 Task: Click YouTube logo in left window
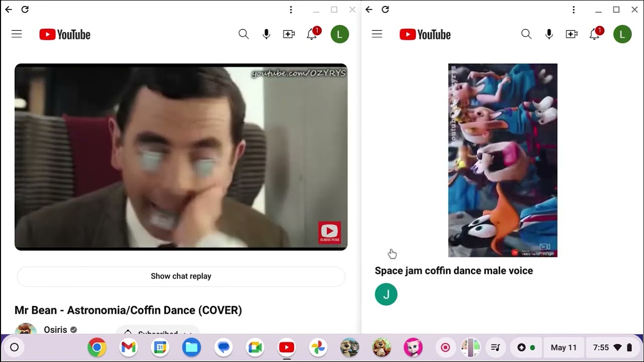tap(65, 34)
